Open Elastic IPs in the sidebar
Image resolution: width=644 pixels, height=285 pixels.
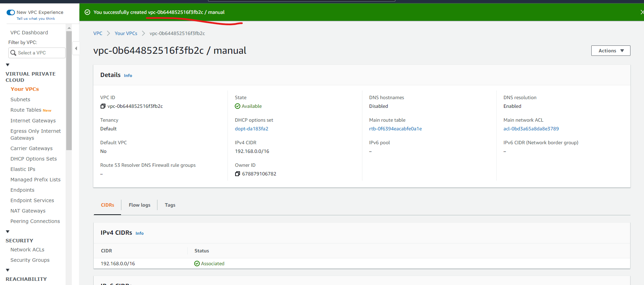[x=23, y=169]
